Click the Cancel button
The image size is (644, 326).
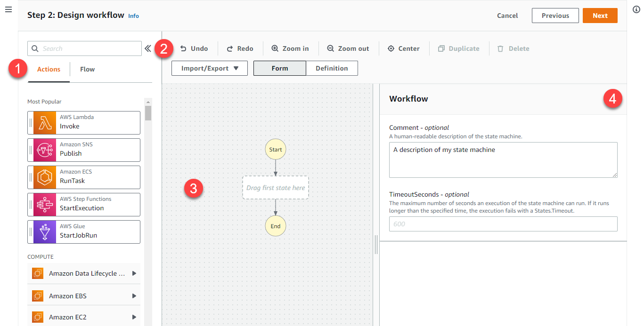click(x=507, y=16)
